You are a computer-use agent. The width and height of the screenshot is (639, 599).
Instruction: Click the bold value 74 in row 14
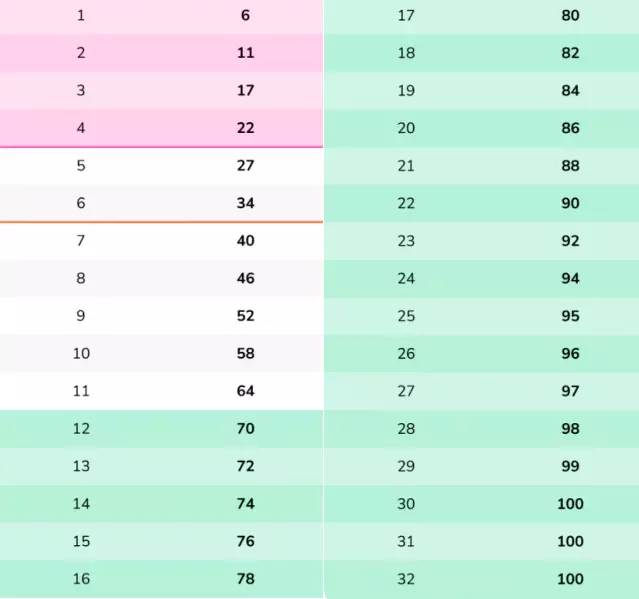point(245,504)
